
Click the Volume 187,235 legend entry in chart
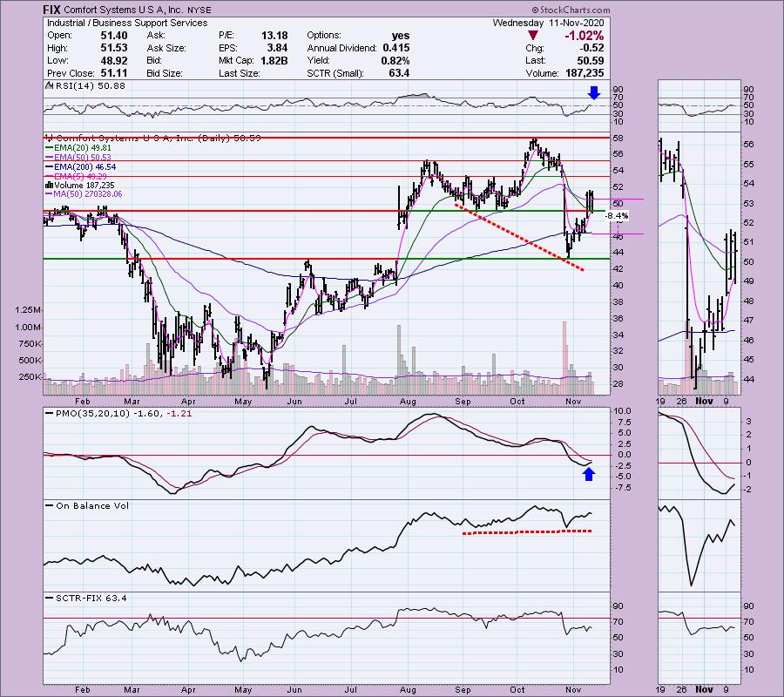(80, 186)
